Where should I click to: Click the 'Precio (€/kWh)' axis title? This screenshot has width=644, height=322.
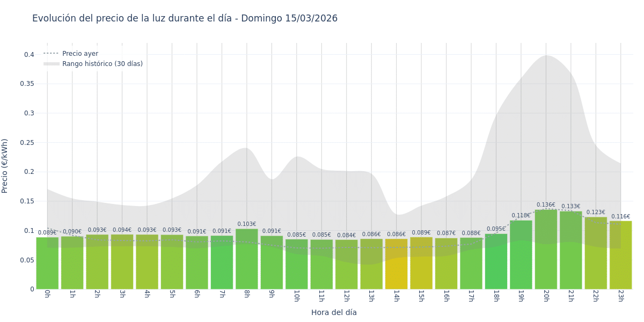[x=5, y=166]
